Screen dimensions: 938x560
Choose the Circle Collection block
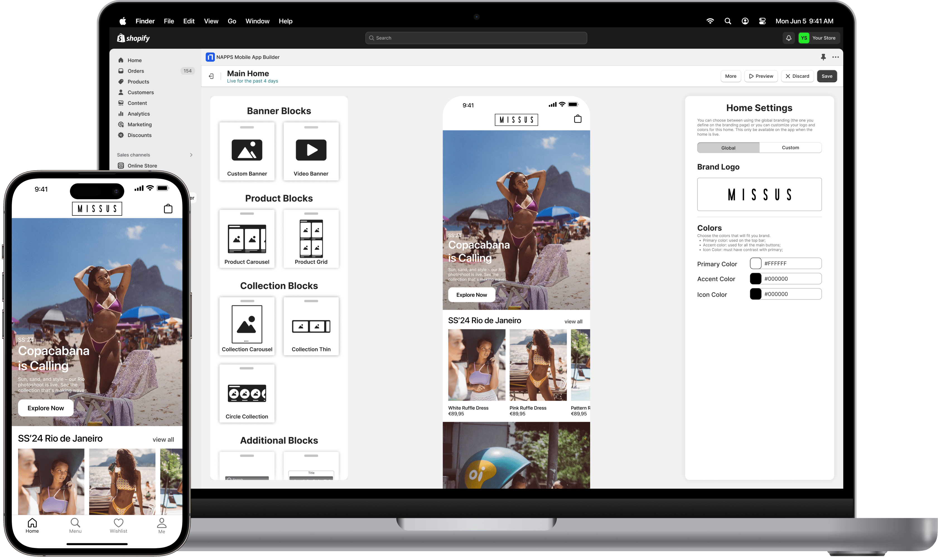(247, 393)
